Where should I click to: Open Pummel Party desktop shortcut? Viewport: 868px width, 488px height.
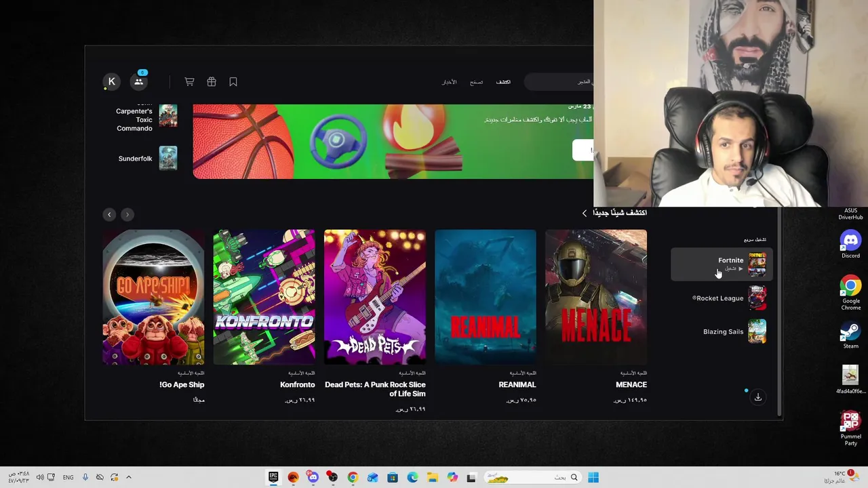[x=850, y=428]
